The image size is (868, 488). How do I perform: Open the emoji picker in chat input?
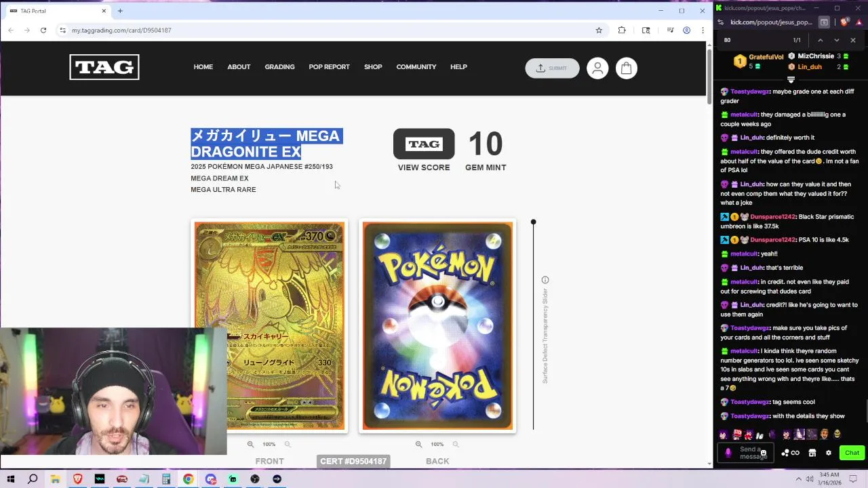click(x=763, y=453)
